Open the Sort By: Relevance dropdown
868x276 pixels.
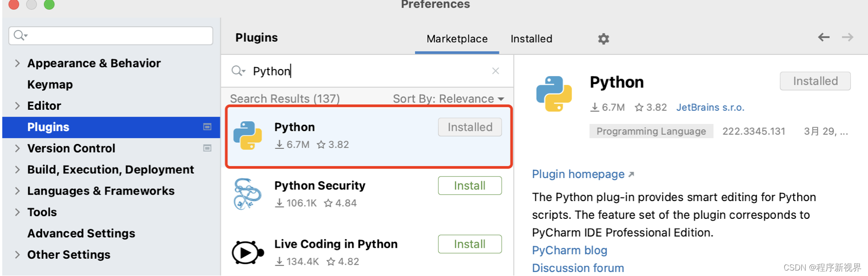tap(449, 99)
